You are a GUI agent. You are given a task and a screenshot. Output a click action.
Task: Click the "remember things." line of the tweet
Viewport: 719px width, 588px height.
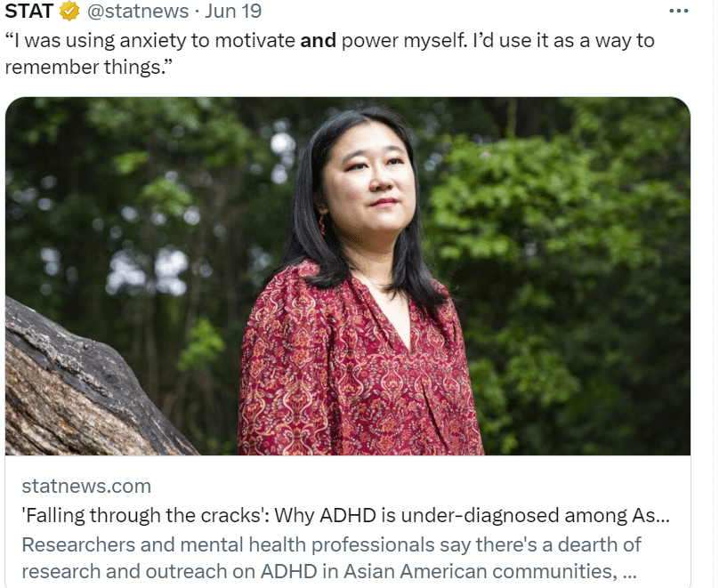pos(88,67)
